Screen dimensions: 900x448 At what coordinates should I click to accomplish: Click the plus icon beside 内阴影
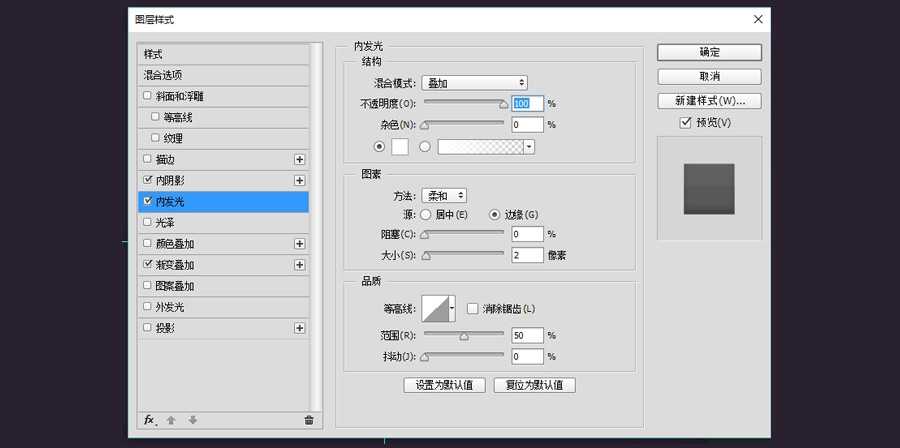299,180
